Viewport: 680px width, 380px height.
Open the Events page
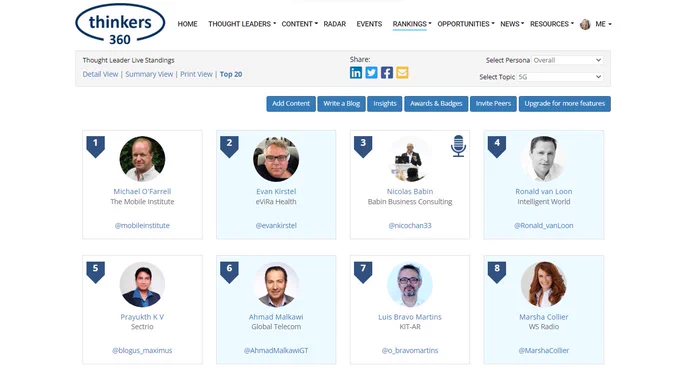pyautogui.click(x=369, y=24)
